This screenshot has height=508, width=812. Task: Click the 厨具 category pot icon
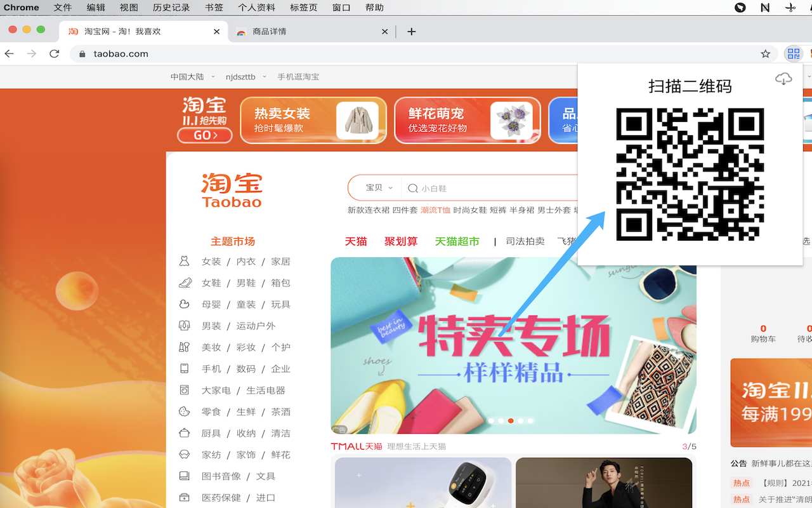coord(185,433)
